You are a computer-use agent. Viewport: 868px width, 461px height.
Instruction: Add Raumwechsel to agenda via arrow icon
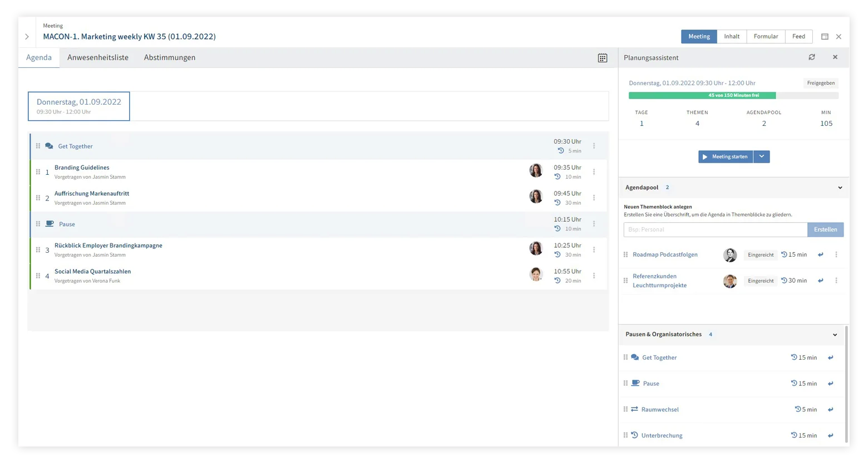coord(830,410)
